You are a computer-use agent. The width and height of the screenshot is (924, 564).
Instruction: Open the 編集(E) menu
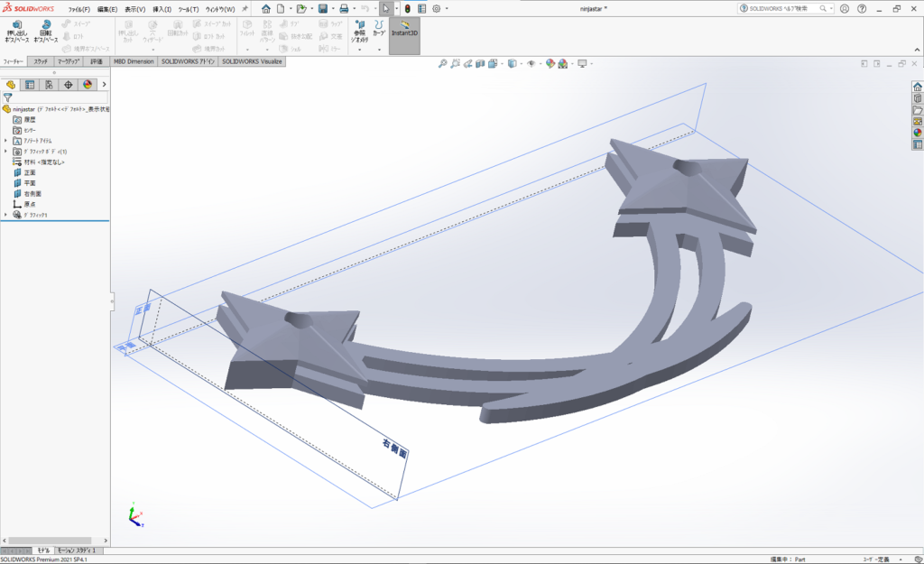[107, 9]
